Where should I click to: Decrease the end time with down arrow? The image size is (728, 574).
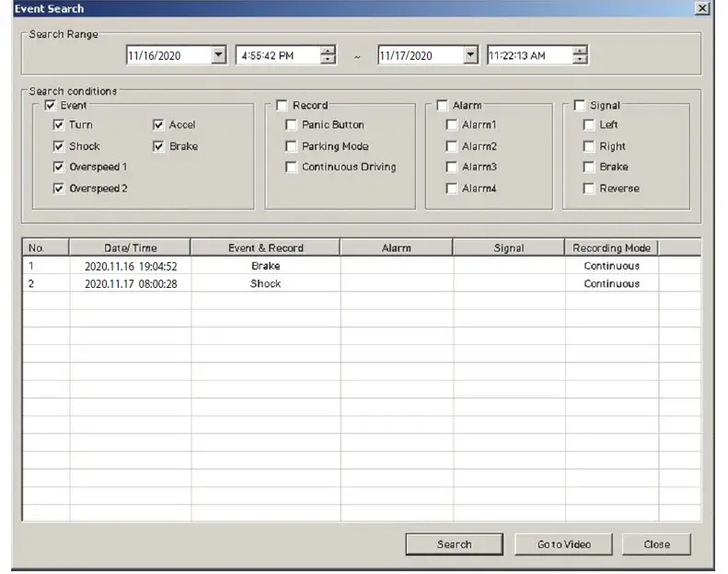(580, 60)
